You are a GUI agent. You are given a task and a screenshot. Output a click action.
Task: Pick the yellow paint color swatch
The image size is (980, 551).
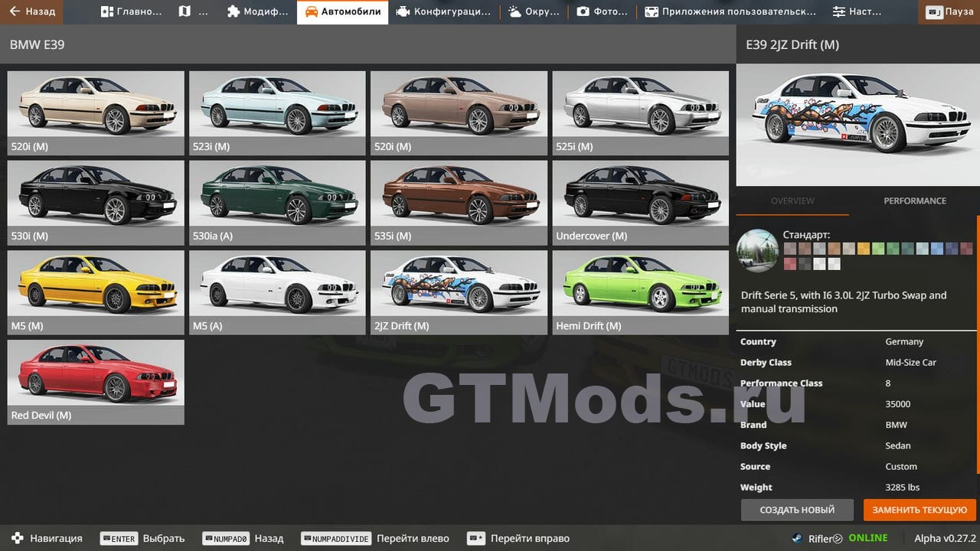(x=863, y=248)
